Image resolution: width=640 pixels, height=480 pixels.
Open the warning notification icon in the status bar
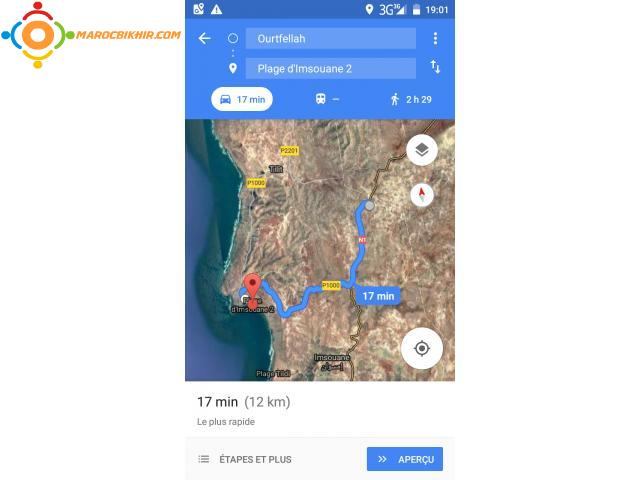click(x=217, y=9)
